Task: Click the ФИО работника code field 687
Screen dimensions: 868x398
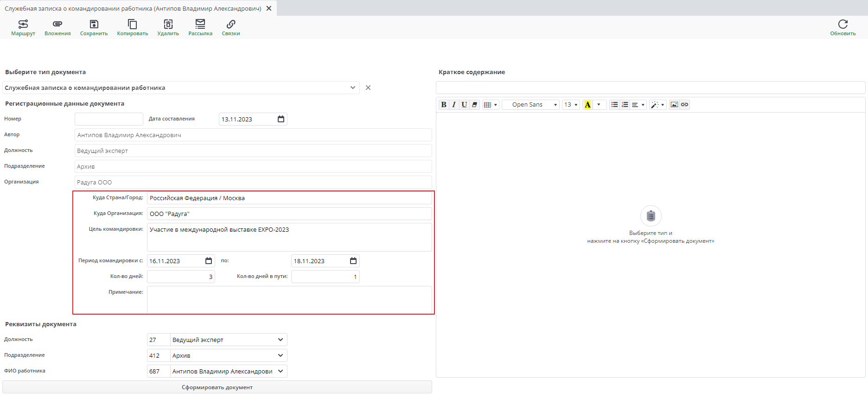Action: [159, 371]
